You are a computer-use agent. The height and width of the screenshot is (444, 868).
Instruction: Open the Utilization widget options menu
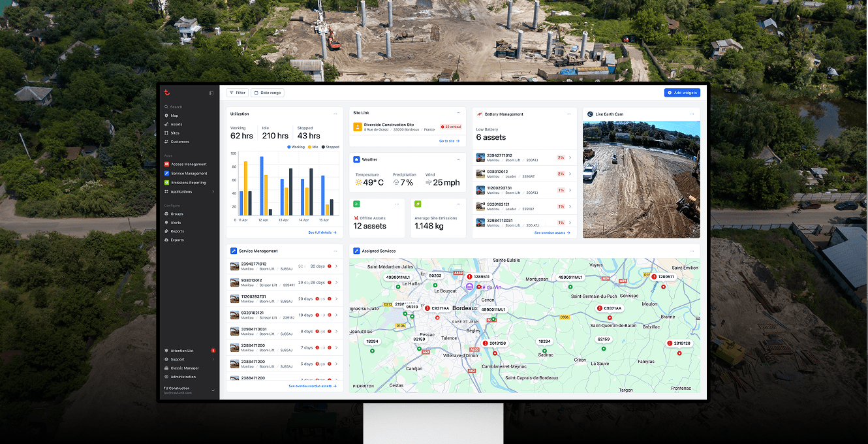pos(336,114)
